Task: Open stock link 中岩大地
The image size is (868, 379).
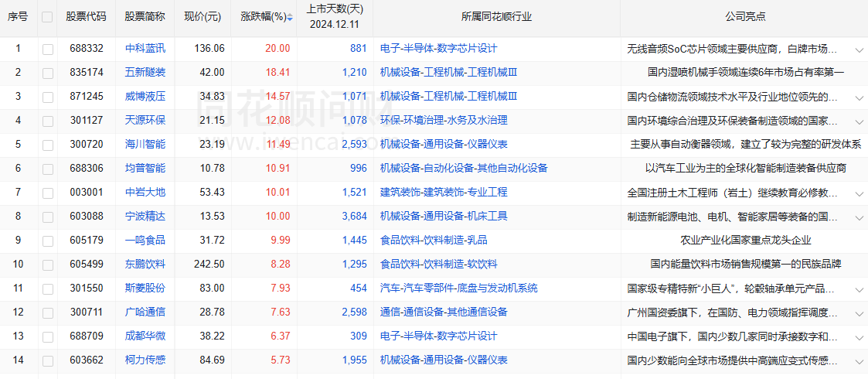Action: [x=145, y=193]
